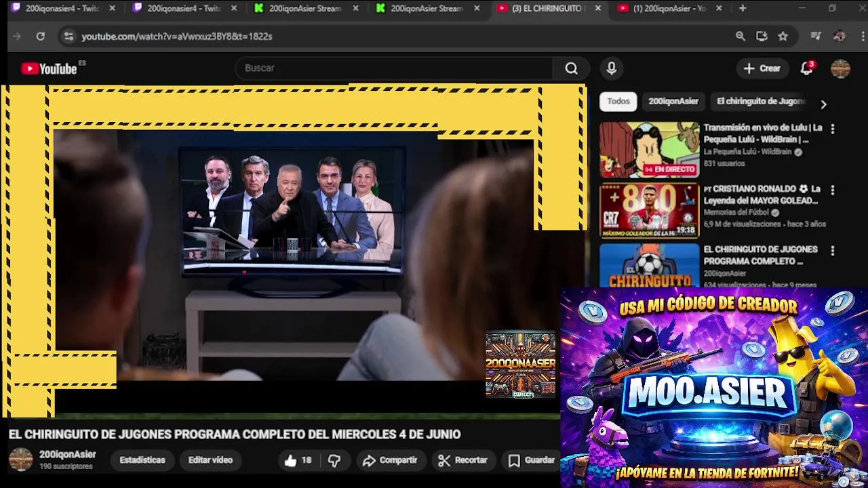The height and width of the screenshot is (488, 868).
Task: Click the browser address bar URL
Action: pos(177,37)
